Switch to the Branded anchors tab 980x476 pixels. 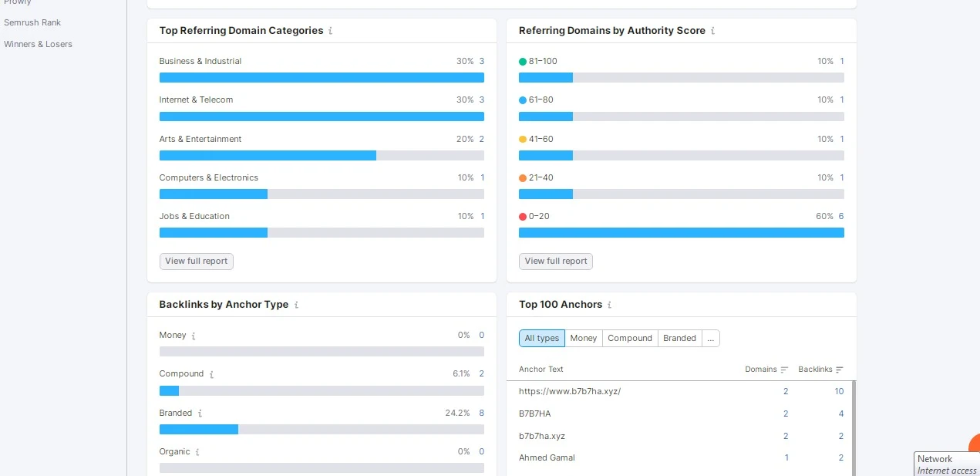pos(679,338)
